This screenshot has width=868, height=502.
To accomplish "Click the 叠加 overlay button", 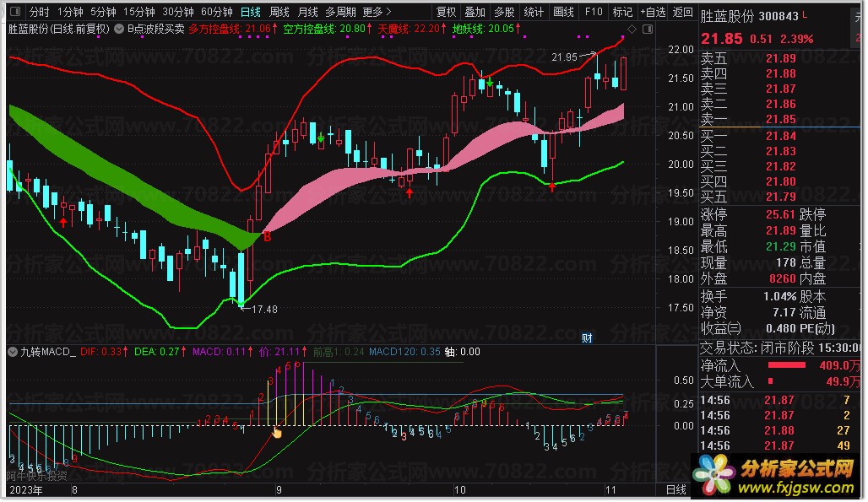I will click(x=475, y=12).
